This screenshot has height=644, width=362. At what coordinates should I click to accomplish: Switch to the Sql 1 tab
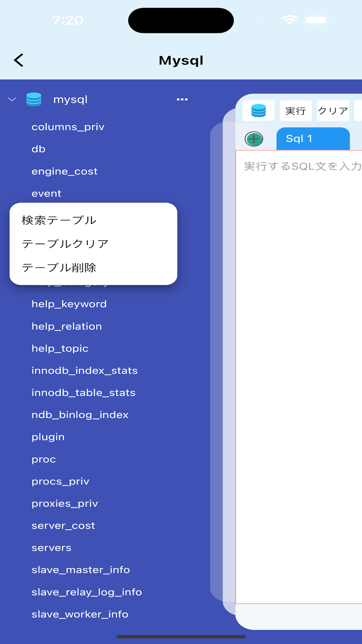coord(313,139)
